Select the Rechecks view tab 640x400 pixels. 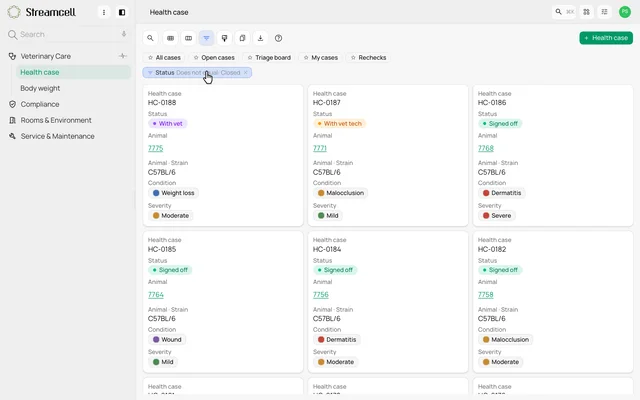[x=369, y=58]
